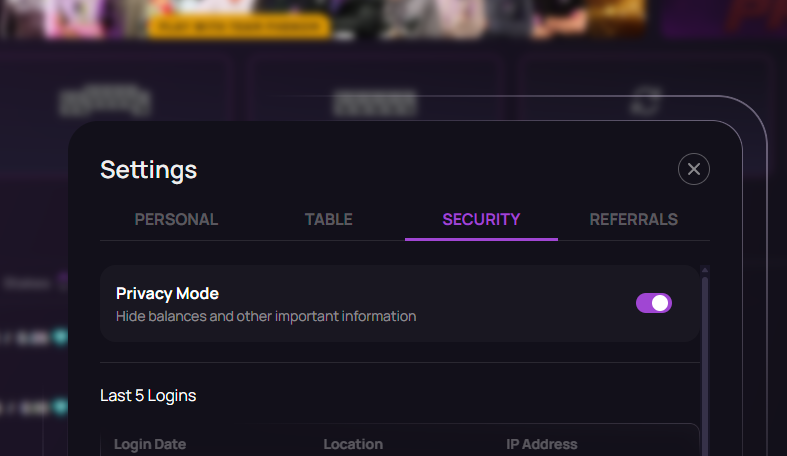This screenshot has height=456, width=787.
Task: Go to the Referrals tab
Action: [x=634, y=219]
